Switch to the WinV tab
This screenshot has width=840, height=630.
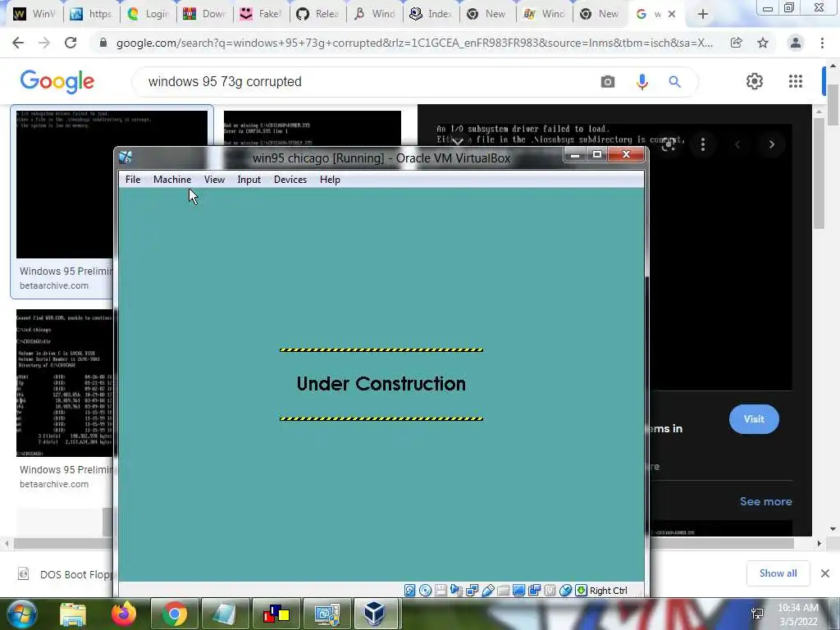pyautogui.click(x=34, y=14)
